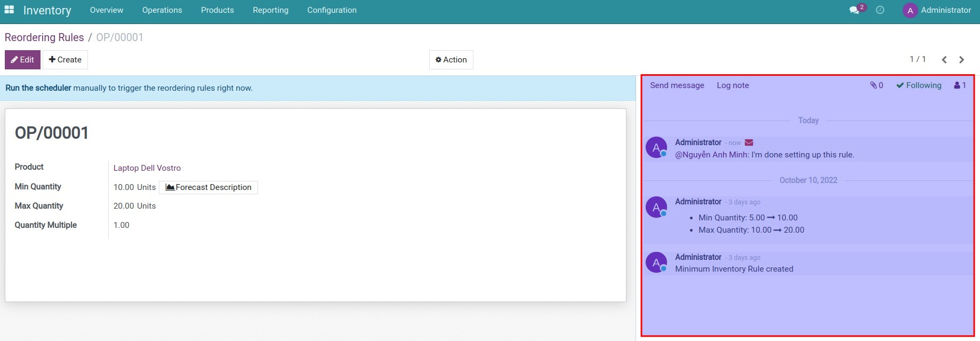980x341 pixels.
Task: Go to next record arrow
Action: [961, 60]
